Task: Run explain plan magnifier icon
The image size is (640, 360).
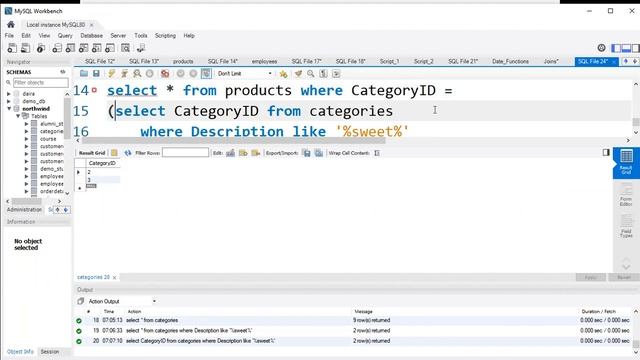Action: 137,73
